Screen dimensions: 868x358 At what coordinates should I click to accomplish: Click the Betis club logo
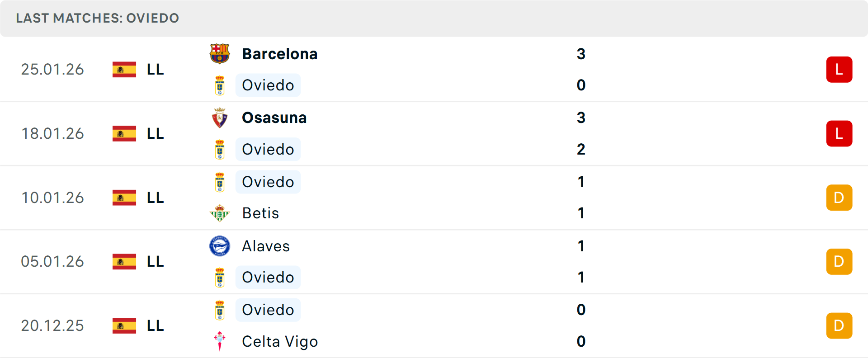(x=220, y=213)
